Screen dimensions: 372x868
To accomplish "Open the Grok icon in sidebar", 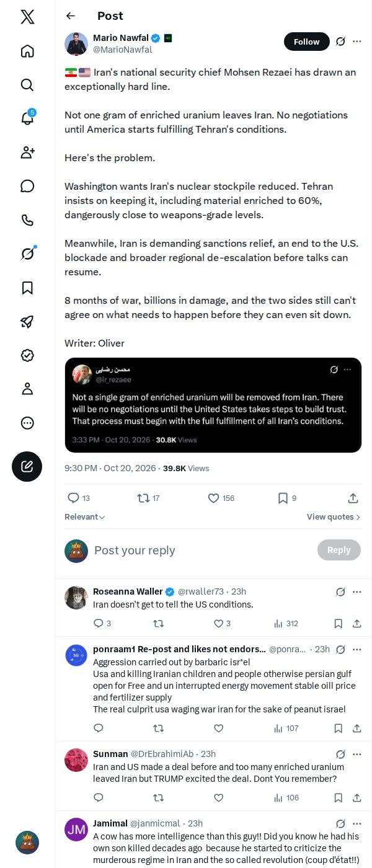I will click(x=27, y=254).
